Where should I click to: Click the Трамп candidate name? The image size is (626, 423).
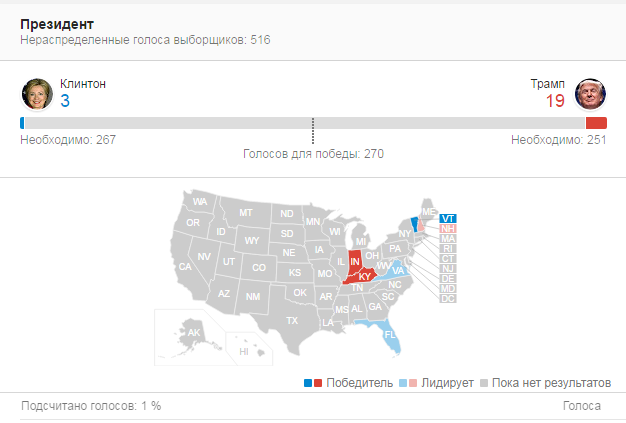pyautogui.click(x=548, y=84)
